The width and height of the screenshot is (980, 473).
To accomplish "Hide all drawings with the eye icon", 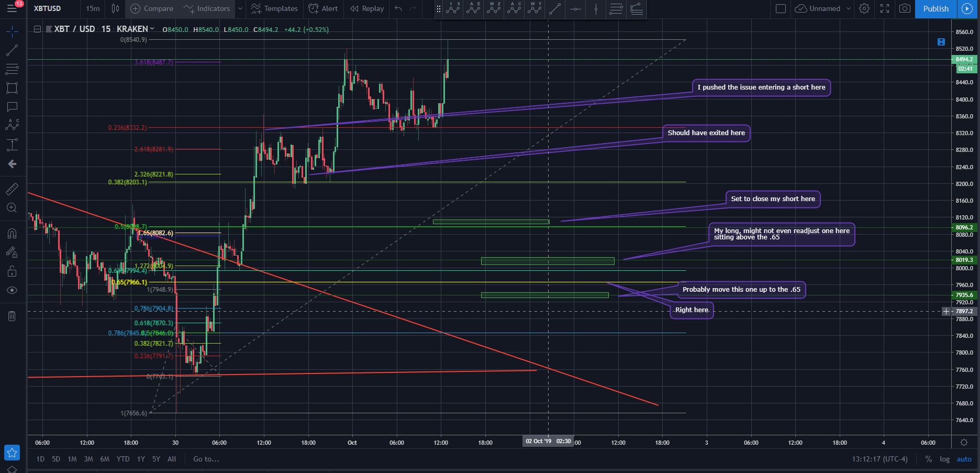I will [x=12, y=290].
